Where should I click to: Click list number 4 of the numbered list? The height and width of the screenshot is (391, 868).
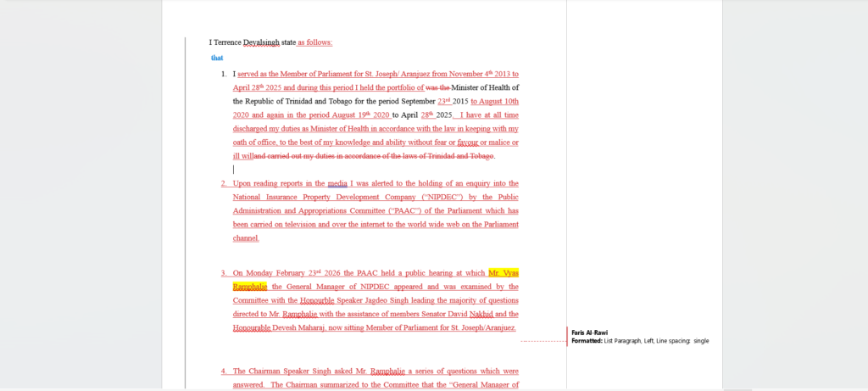click(x=224, y=371)
